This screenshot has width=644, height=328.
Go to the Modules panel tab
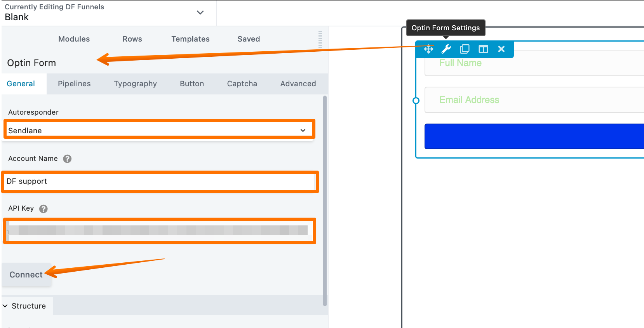(x=74, y=39)
